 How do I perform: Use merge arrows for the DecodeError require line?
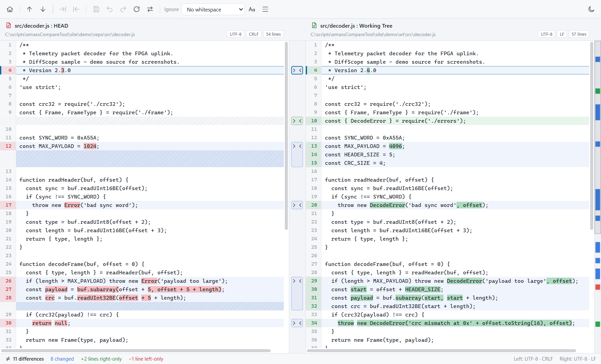[297, 121]
